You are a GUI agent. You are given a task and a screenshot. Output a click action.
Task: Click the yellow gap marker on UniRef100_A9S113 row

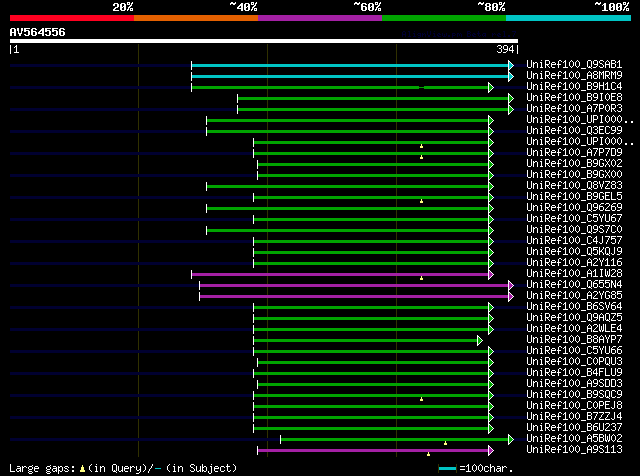tap(428, 454)
